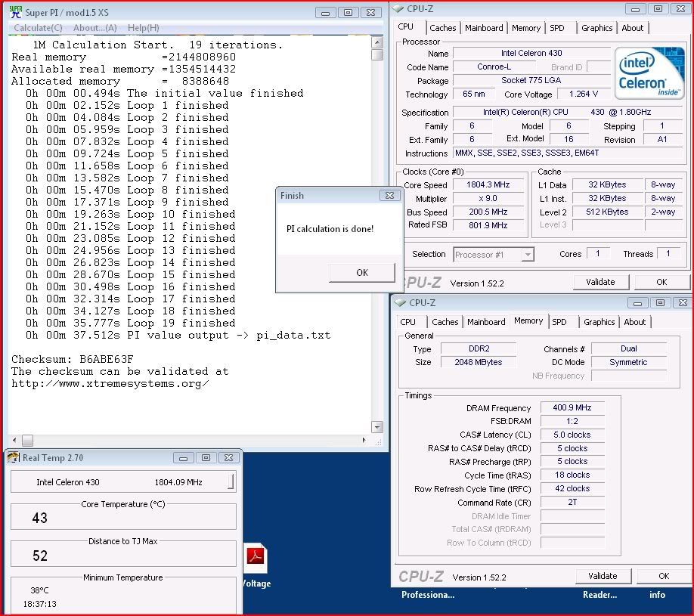694x616 pixels.
Task: Click scroll-up arrow in Super PI log
Action: 377,42
